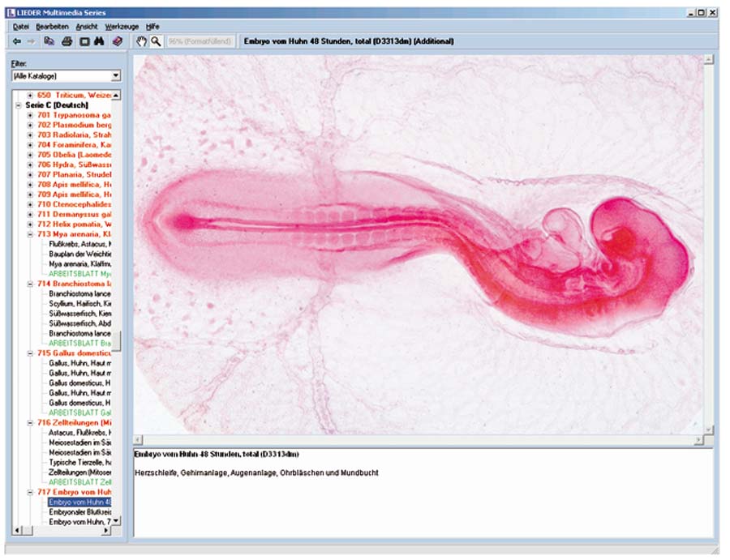Select 702 Plasmodium in the tree
Screen dimensions: 730x560
(x=75, y=125)
